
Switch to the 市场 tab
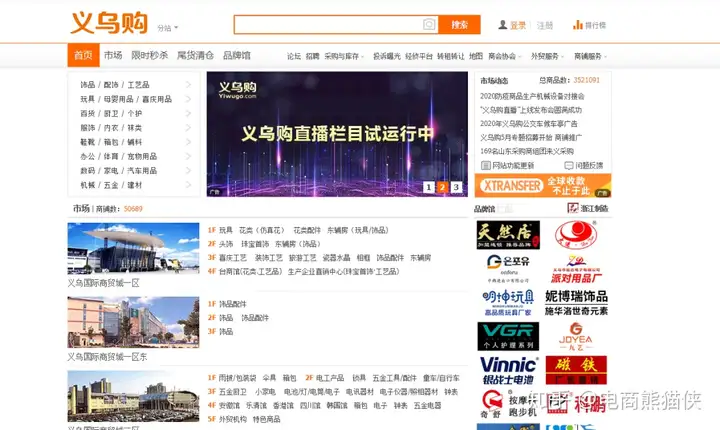pos(113,55)
